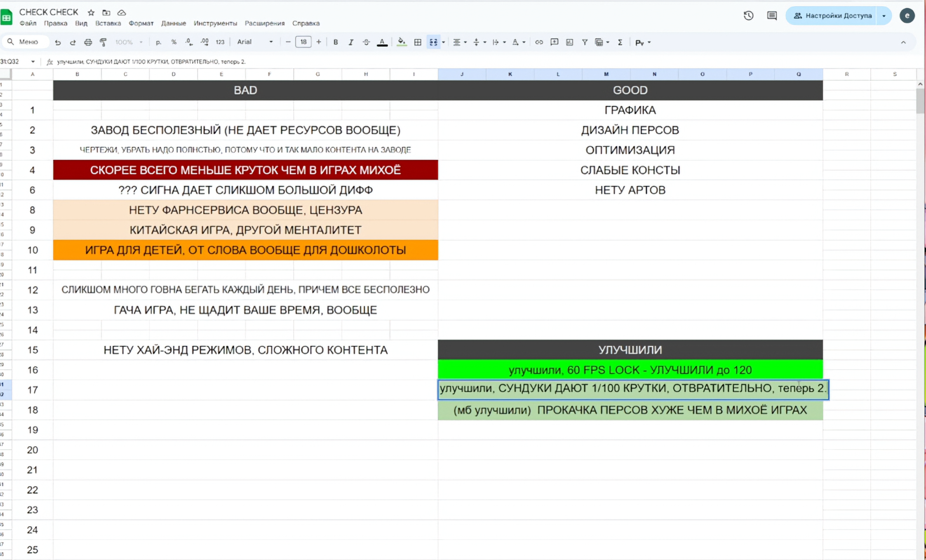926x560 pixels.
Task: Toggle italic formatting
Action: coord(351,42)
